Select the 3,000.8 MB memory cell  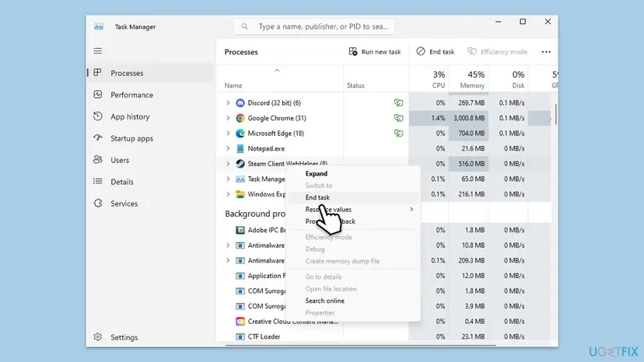(x=469, y=118)
